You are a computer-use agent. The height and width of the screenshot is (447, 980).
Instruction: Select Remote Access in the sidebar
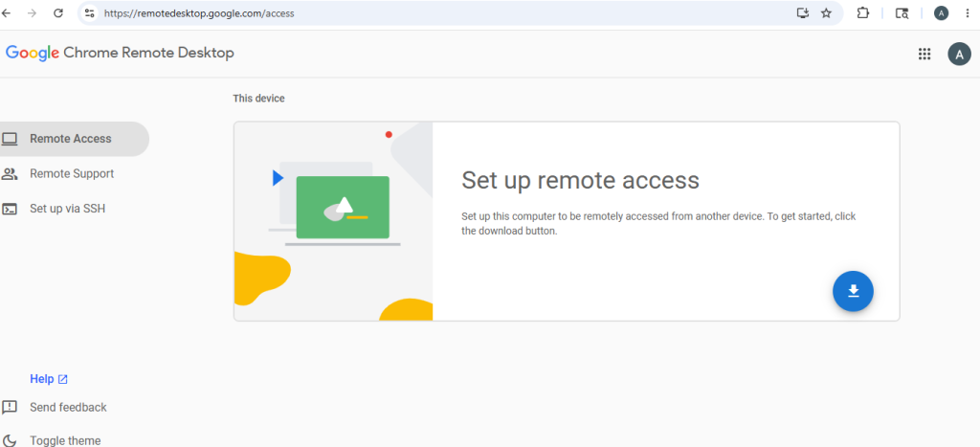[x=75, y=139]
